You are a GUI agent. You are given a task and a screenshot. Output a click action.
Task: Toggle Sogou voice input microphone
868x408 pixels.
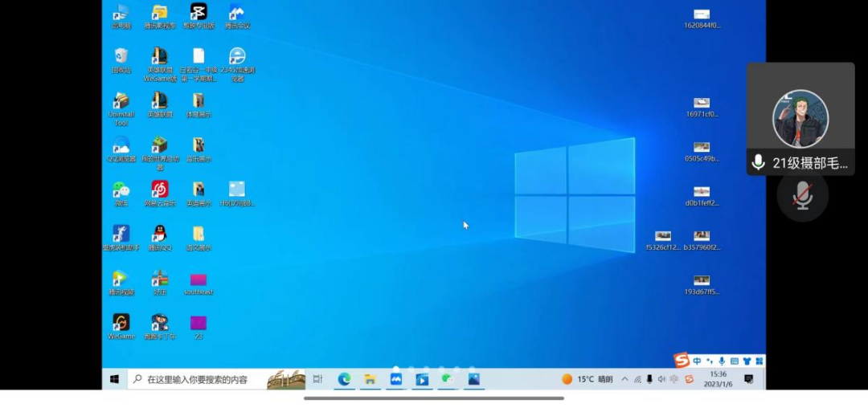click(722, 361)
